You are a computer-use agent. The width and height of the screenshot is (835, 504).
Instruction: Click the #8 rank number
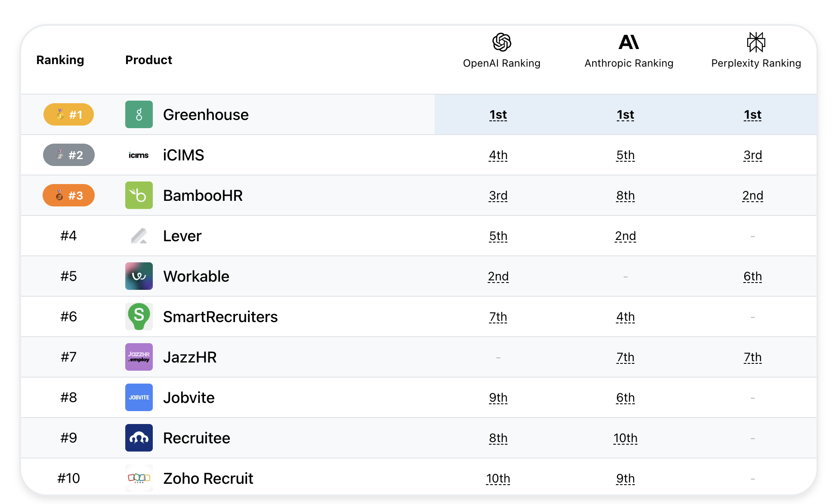[x=68, y=397]
